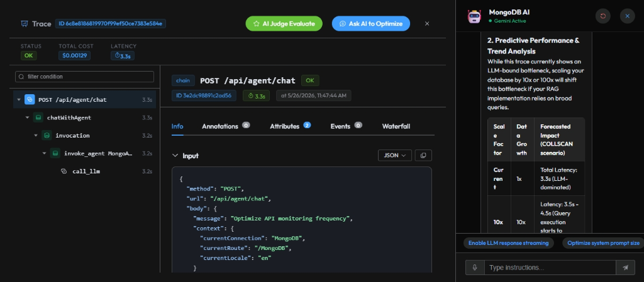The width and height of the screenshot is (644, 282).
Task: Open the JSON format dropdown
Action: tap(395, 155)
